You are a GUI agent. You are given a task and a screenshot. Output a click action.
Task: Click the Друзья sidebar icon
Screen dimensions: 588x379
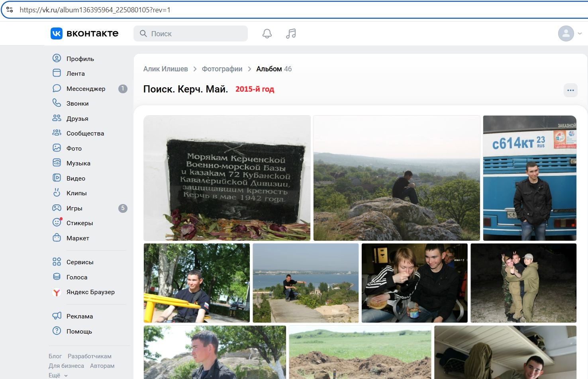[x=57, y=118]
